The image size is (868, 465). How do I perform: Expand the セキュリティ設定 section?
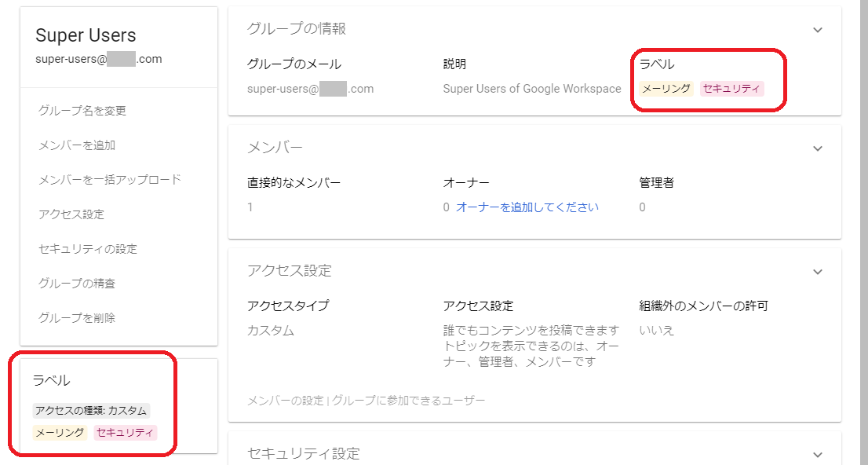[x=817, y=453]
